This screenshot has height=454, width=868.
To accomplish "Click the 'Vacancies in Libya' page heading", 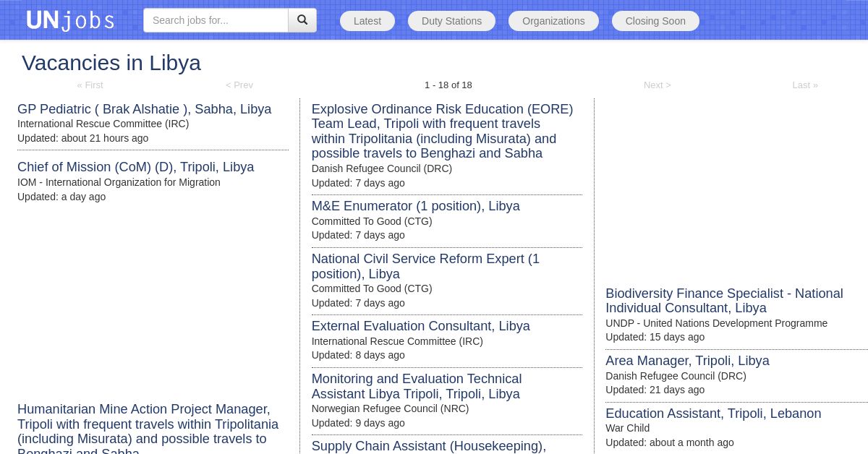I will pyautogui.click(x=111, y=63).
